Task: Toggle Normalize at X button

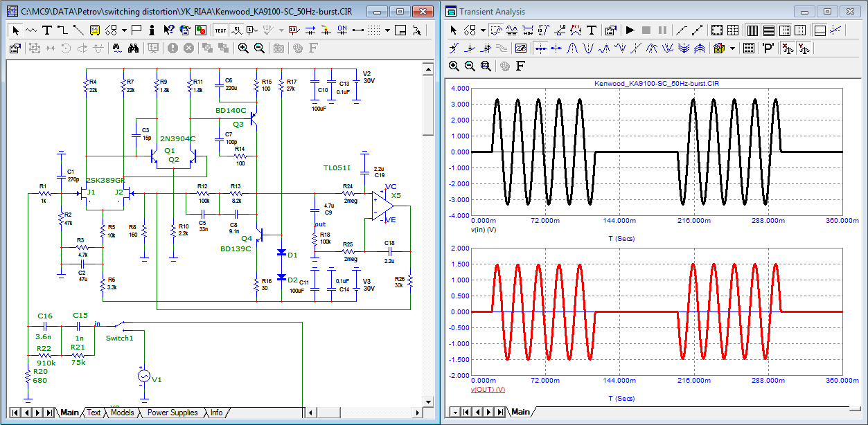Action: click(x=787, y=48)
